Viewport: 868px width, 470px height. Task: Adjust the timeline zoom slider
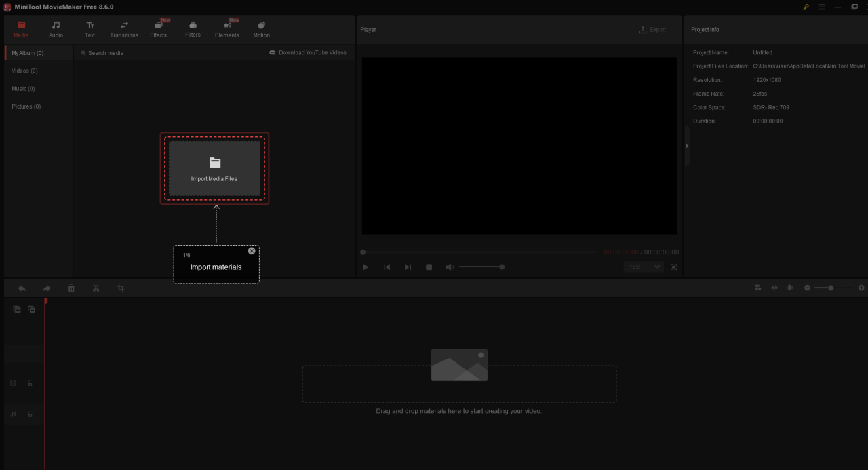coord(833,288)
